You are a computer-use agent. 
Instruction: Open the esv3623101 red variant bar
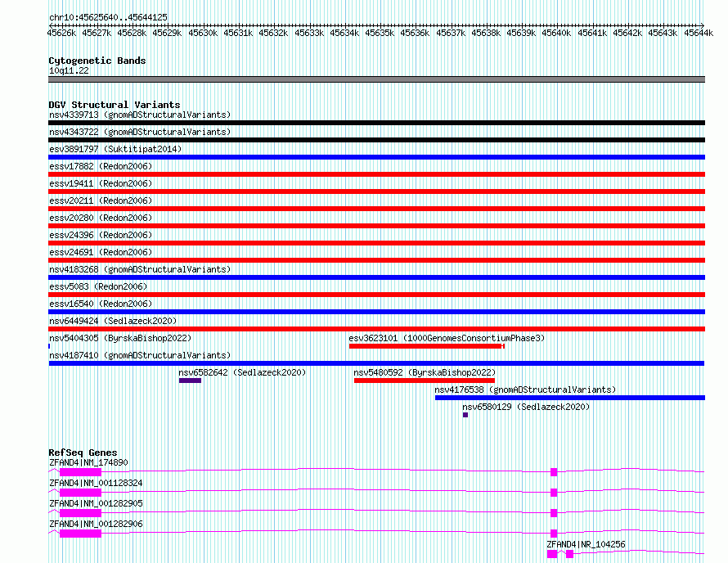427,346
